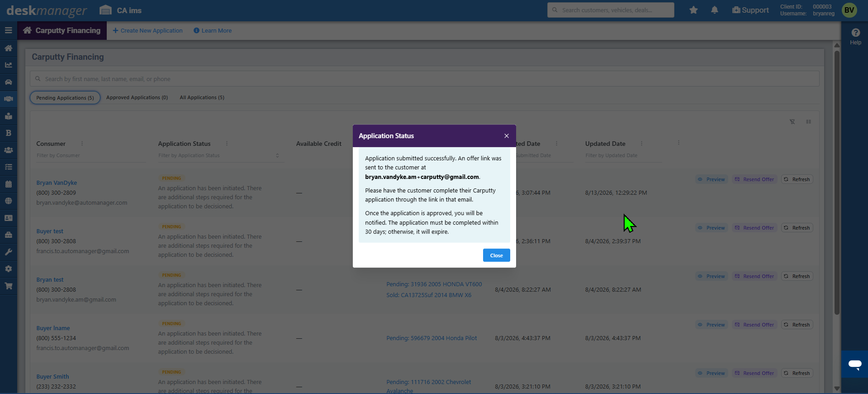Focus the Filter by Consumer field

[x=90, y=156]
